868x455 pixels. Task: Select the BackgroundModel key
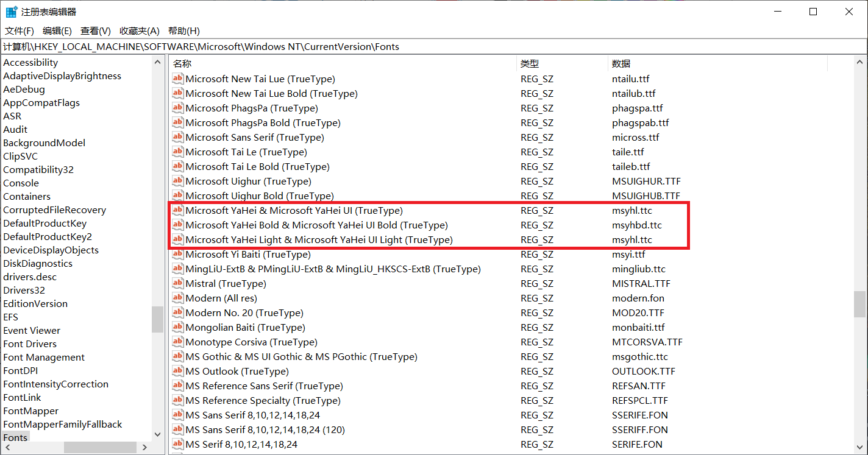tap(44, 143)
